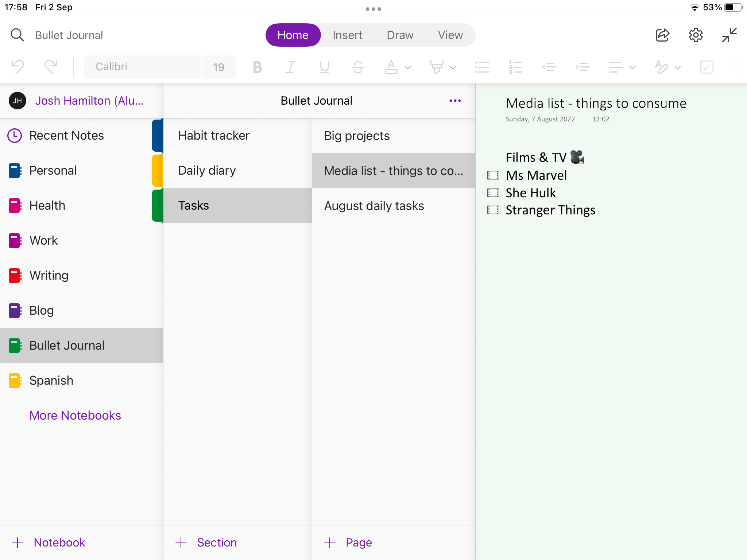747x560 pixels.
Task: Click the page title Media list field
Action: pyautogui.click(x=596, y=104)
